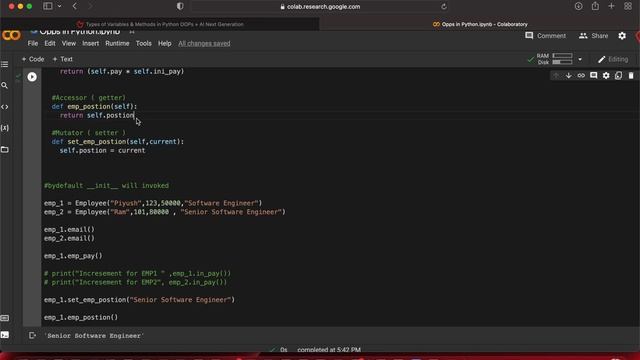Go back in Safari
This screenshot has width=640, height=360.
click(74, 6)
